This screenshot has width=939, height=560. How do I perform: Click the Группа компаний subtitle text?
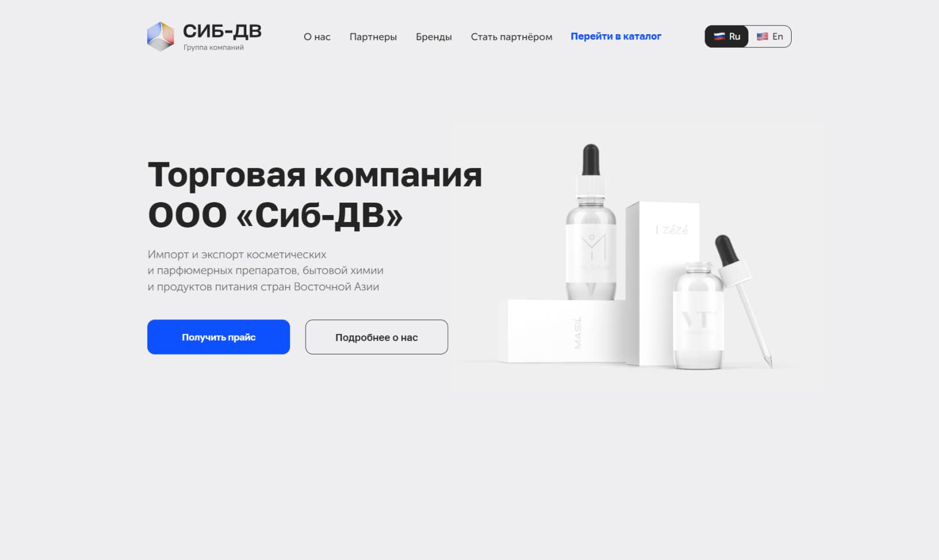click(213, 48)
